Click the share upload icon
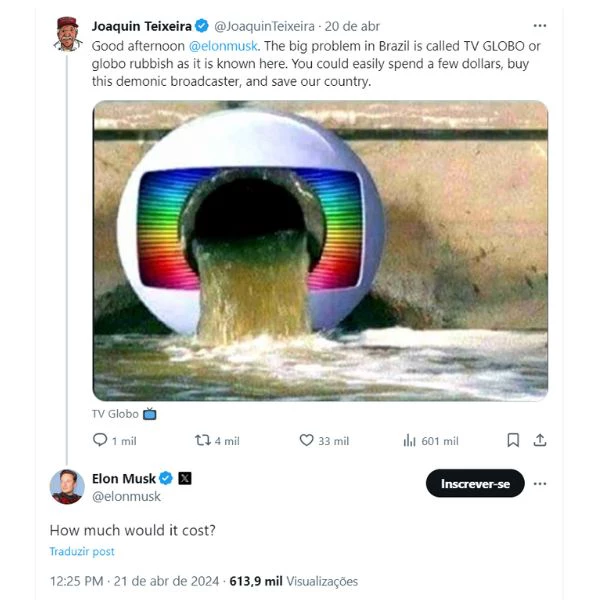The image size is (600, 600). pyautogui.click(x=539, y=440)
